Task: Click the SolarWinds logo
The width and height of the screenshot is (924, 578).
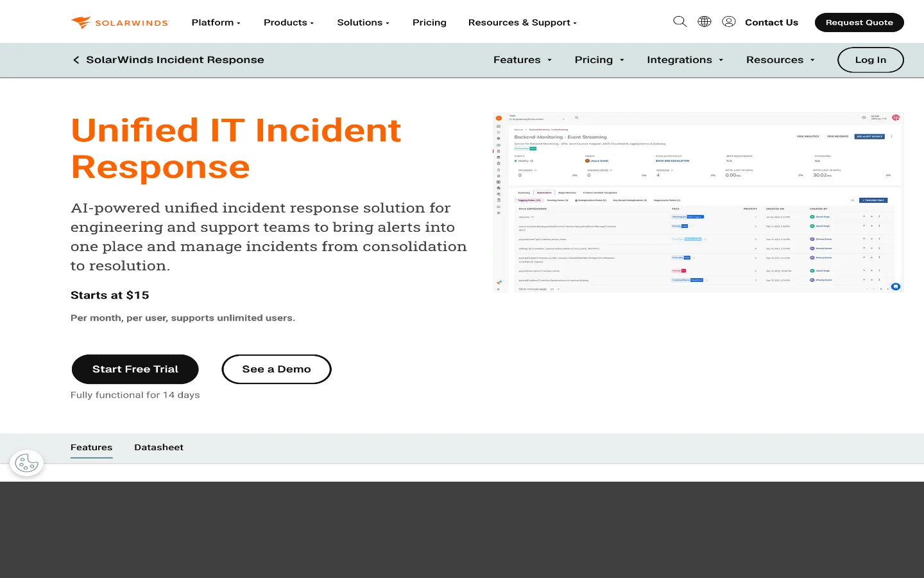Action: pos(119,22)
